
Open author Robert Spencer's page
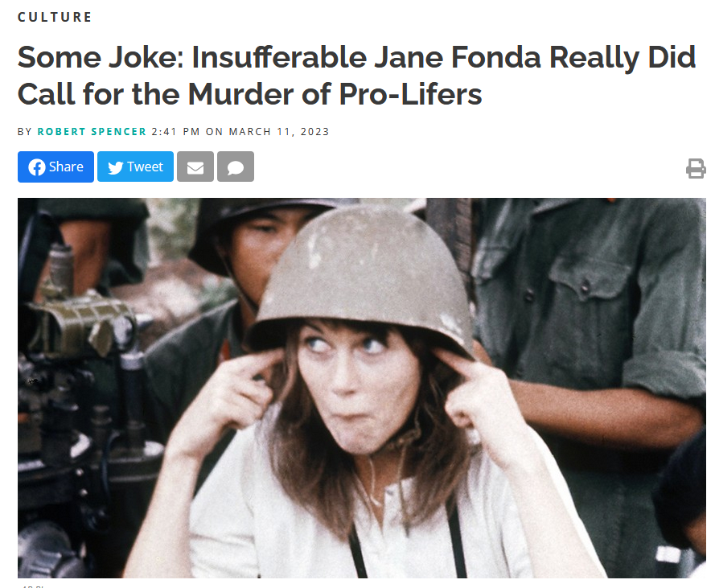92,132
